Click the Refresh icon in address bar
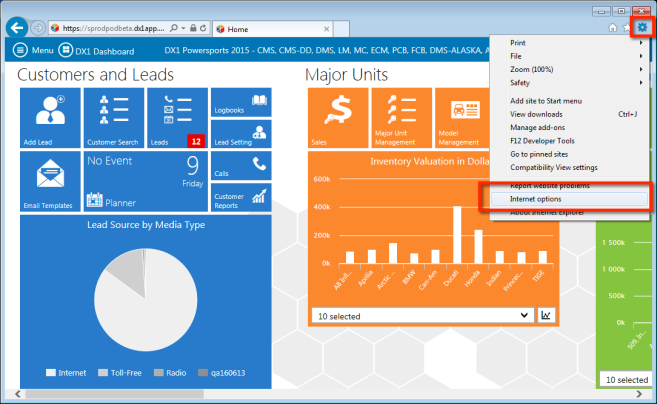The height and width of the screenshot is (404, 657). (x=203, y=28)
